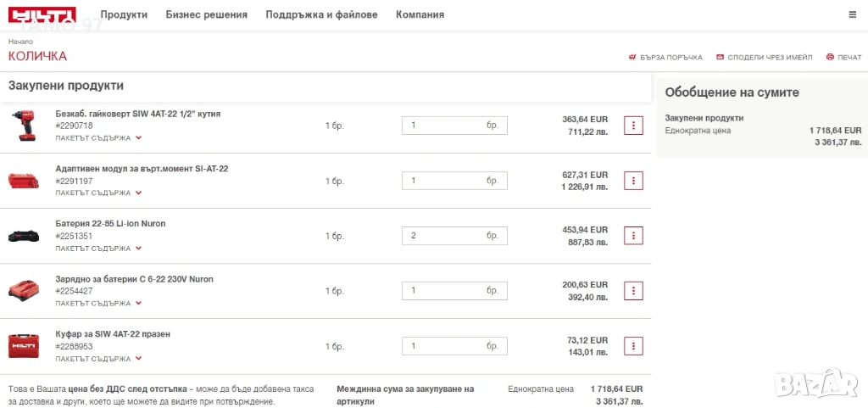The width and height of the screenshot is (868, 408).
Task: Click the Начало breadcrumb link
Action: pyautogui.click(x=20, y=41)
